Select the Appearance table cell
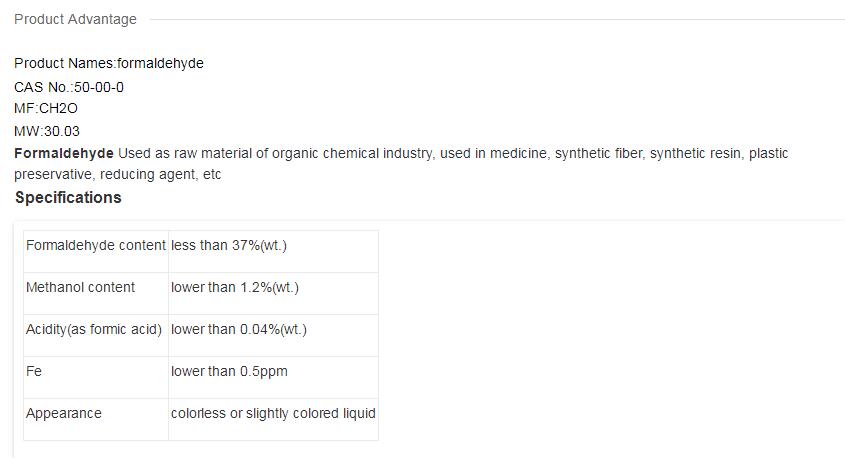 click(x=63, y=413)
